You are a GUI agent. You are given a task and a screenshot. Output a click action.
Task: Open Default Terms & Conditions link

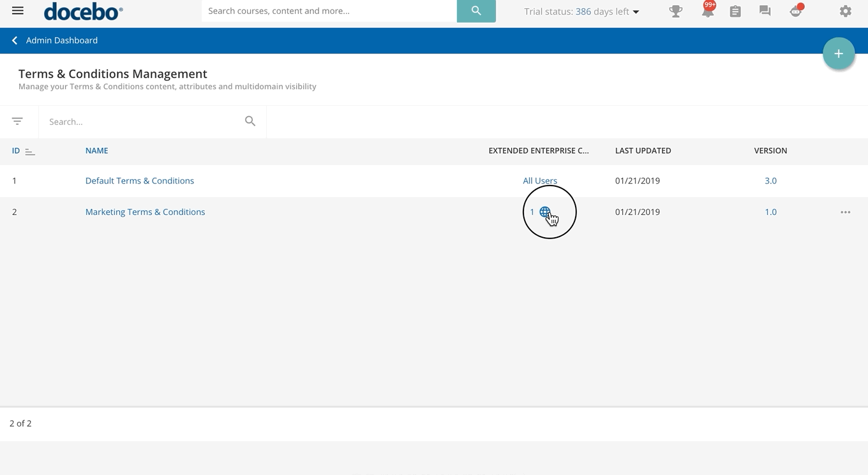coord(140,181)
